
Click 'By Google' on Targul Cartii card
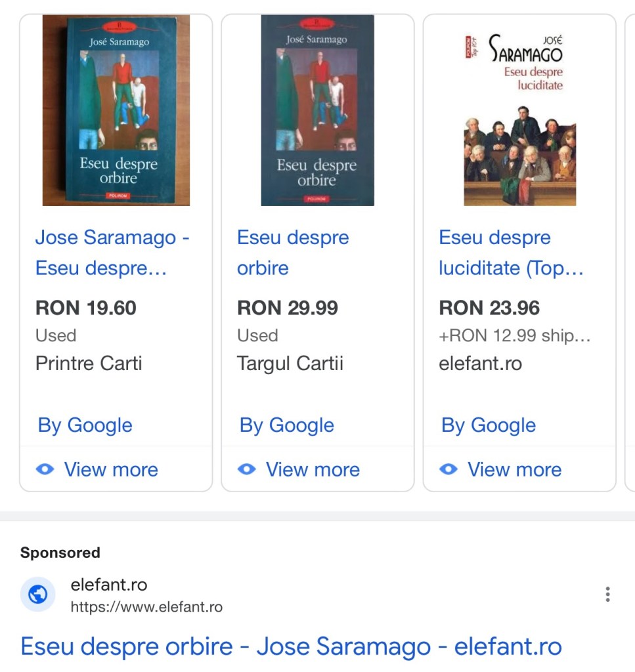coord(287,425)
